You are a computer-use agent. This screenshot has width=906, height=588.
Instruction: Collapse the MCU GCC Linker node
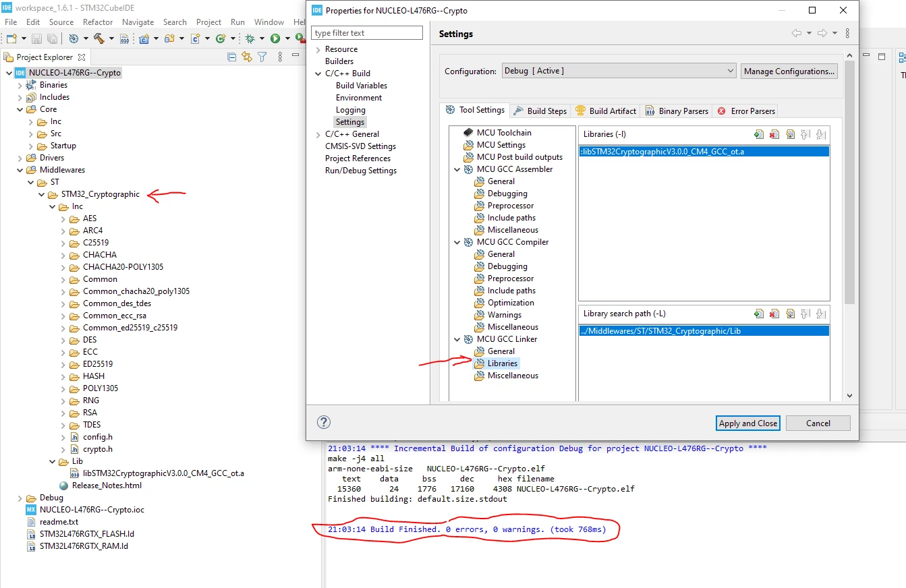(x=457, y=339)
